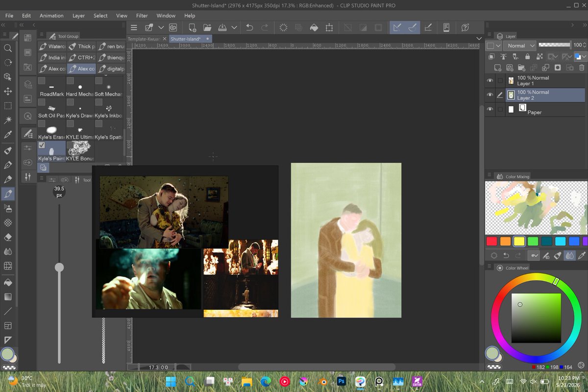Click the layer opacity slider
Screen dimensions: 588x392
554,45
